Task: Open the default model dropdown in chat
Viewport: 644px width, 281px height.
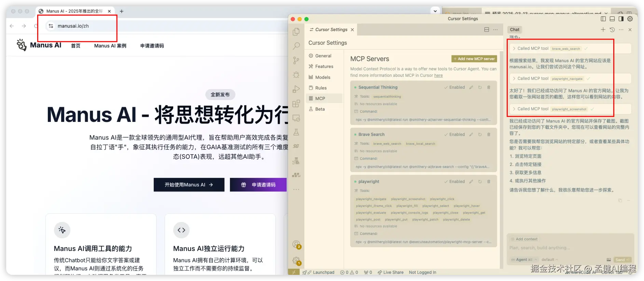Action: (x=549, y=260)
